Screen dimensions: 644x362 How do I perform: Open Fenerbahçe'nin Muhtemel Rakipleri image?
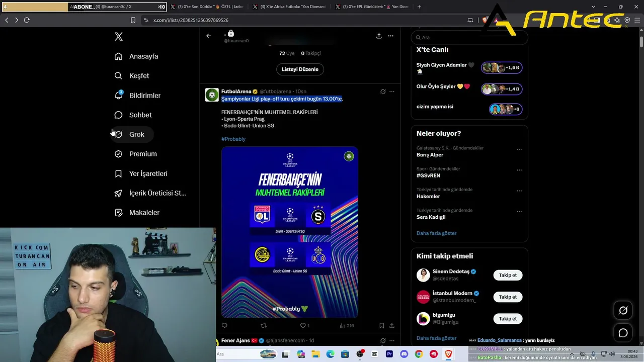(x=290, y=232)
